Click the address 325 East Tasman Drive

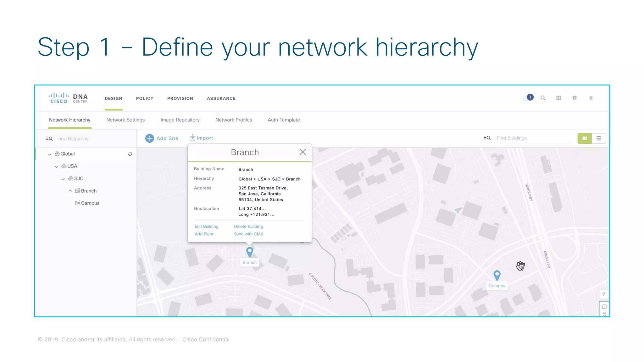point(263,188)
